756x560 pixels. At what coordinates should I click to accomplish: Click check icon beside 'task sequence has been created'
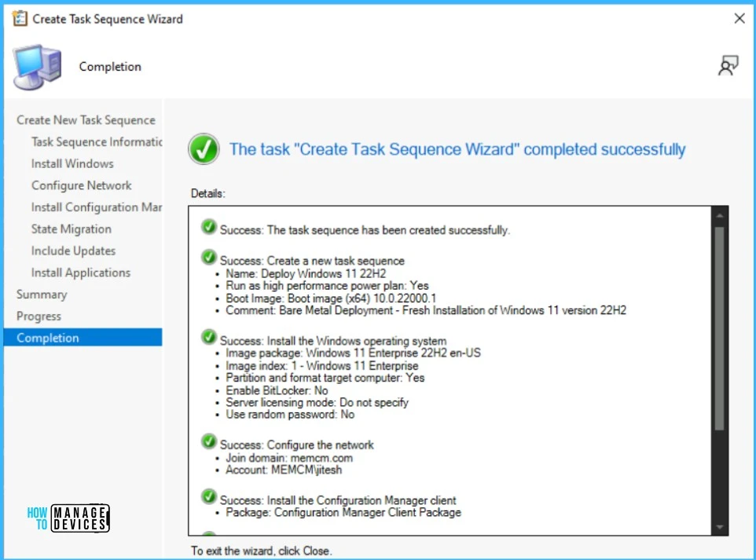coord(209,226)
